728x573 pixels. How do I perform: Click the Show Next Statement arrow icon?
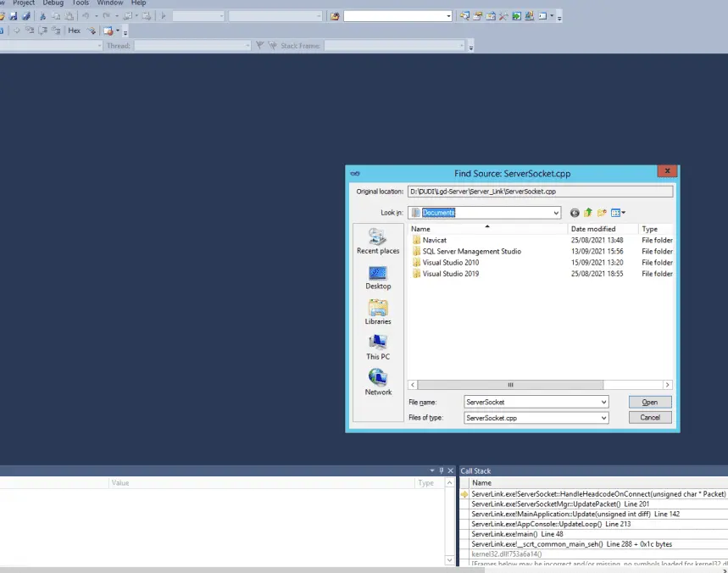pyautogui.click(x=17, y=31)
